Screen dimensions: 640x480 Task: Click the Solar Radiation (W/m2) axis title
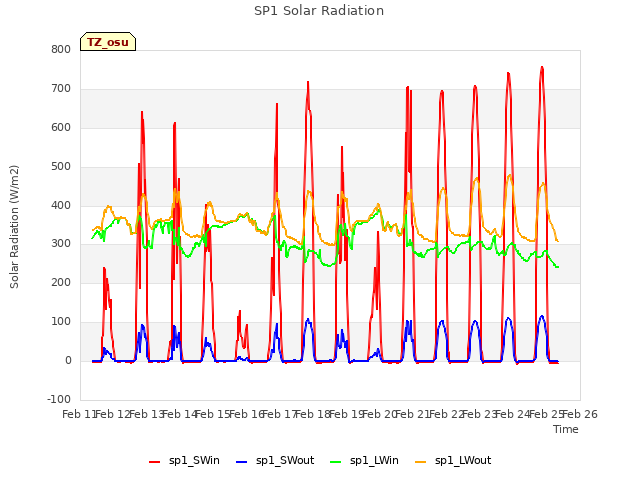(x=14, y=227)
